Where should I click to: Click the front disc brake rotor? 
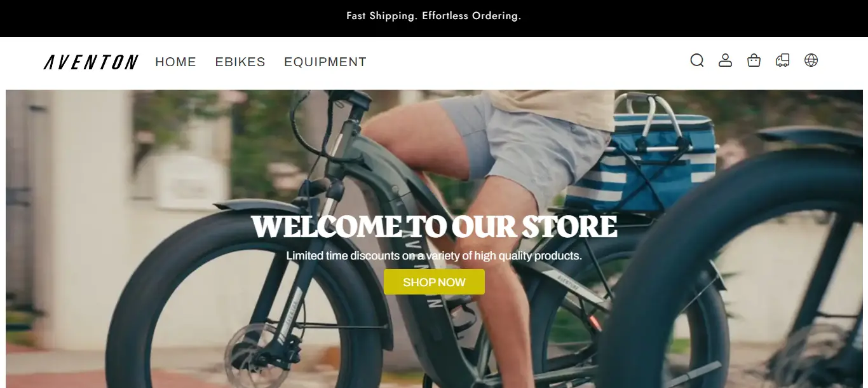251,354
